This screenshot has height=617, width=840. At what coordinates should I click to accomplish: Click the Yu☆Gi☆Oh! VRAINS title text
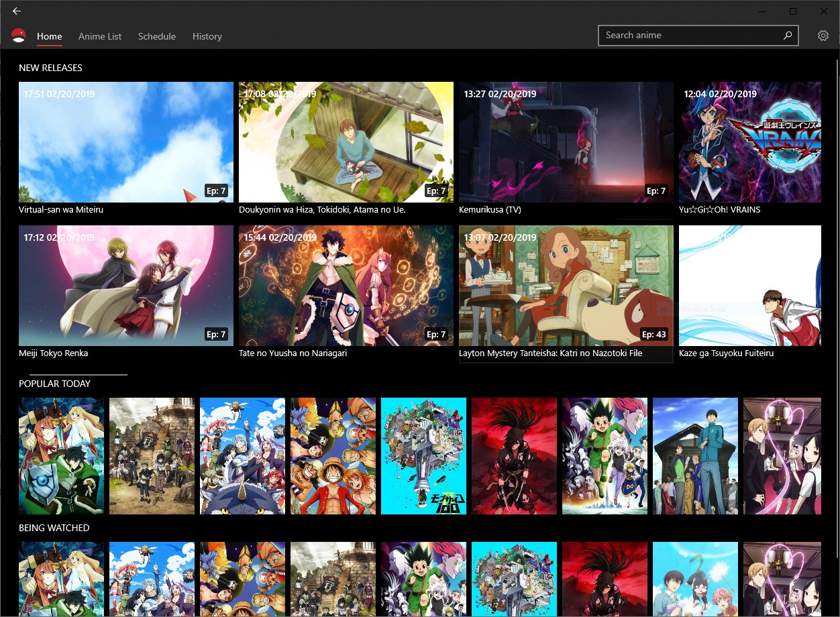[720, 210]
